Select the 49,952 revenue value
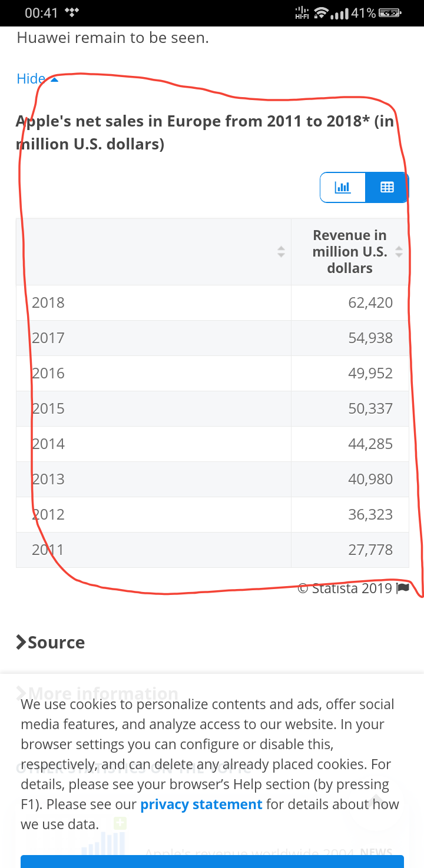The image size is (424, 868). click(x=370, y=374)
